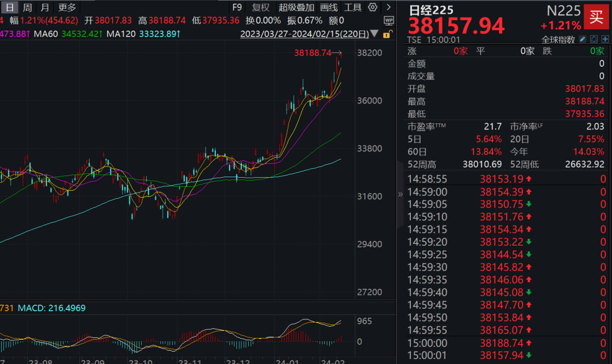The height and width of the screenshot is (364, 612).
Task: Open the chart settings gear
Action: pos(373,7)
